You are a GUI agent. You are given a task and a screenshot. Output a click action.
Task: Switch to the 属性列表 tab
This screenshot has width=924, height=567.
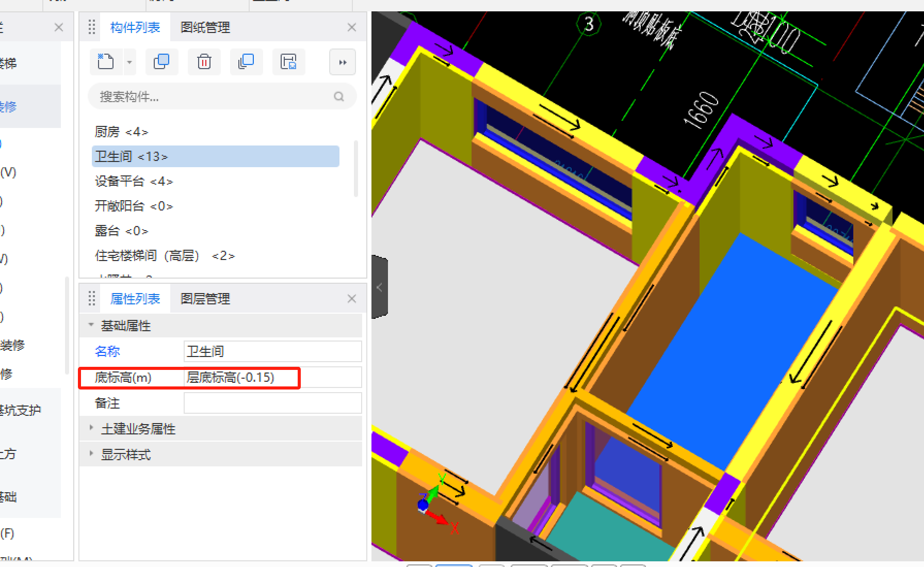coord(135,299)
